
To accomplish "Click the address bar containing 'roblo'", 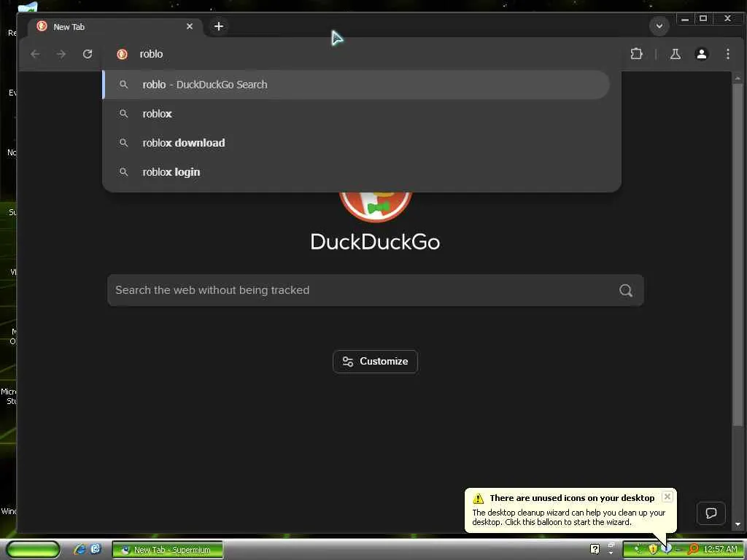I will pos(362,54).
